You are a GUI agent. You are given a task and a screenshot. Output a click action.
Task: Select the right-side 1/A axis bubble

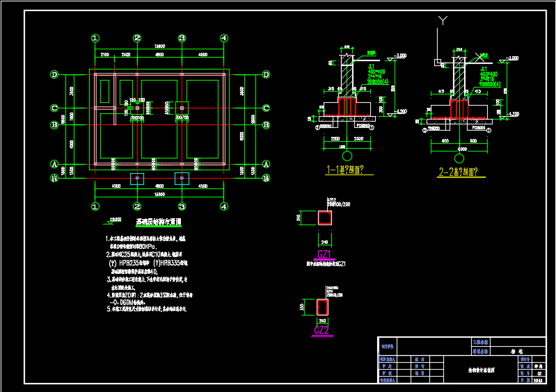(x=266, y=179)
